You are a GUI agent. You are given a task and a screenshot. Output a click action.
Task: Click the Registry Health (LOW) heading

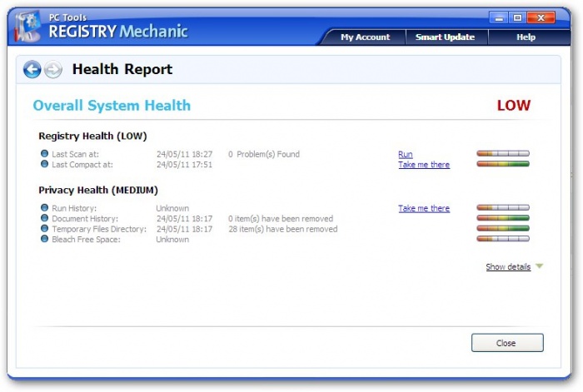point(92,136)
